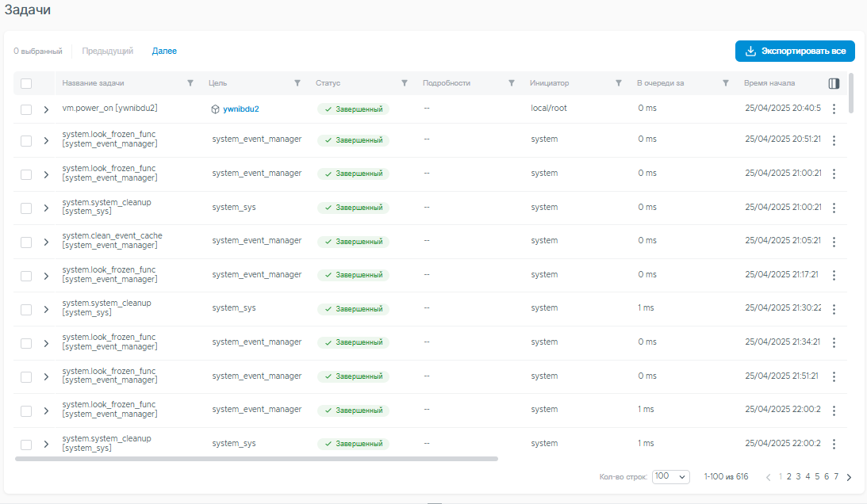
Task: Open row menu for task started 21:34:21
Action: pyautogui.click(x=834, y=342)
